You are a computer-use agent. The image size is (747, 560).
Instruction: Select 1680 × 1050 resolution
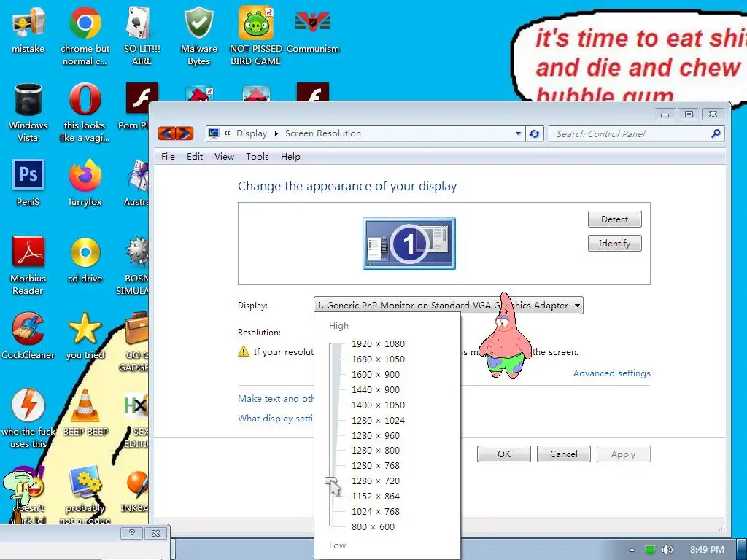[x=379, y=359]
